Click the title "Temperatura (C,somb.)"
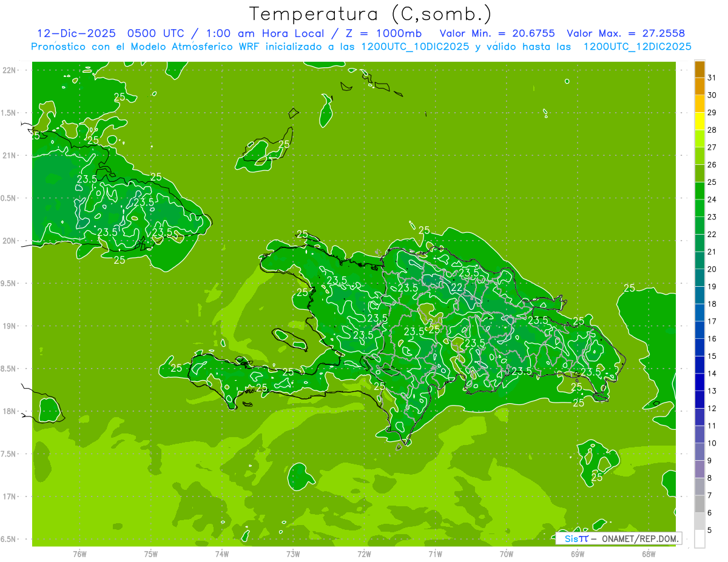Viewport: 728px width, 562px height. click(x=370, y=13)
